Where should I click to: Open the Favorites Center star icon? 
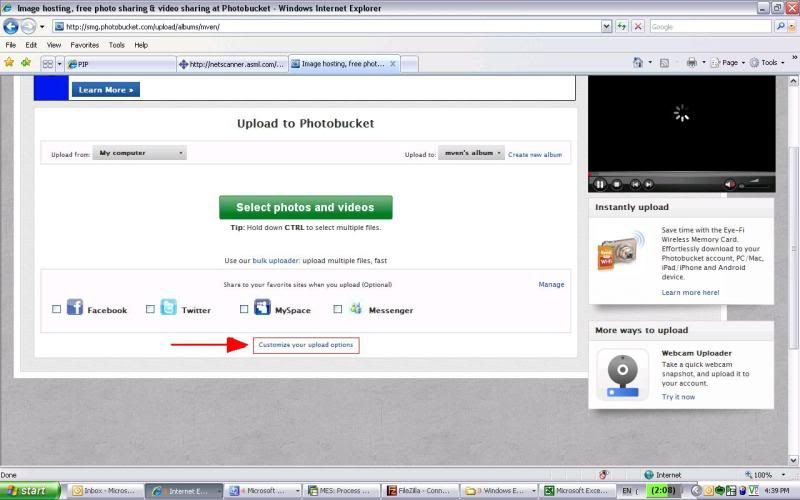point(9,63)
